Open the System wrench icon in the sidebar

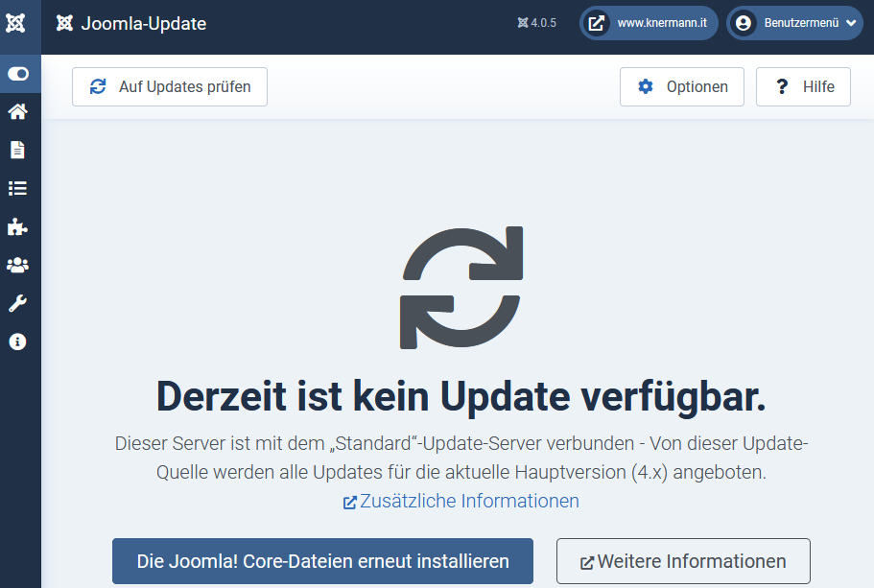pos(18,303)
